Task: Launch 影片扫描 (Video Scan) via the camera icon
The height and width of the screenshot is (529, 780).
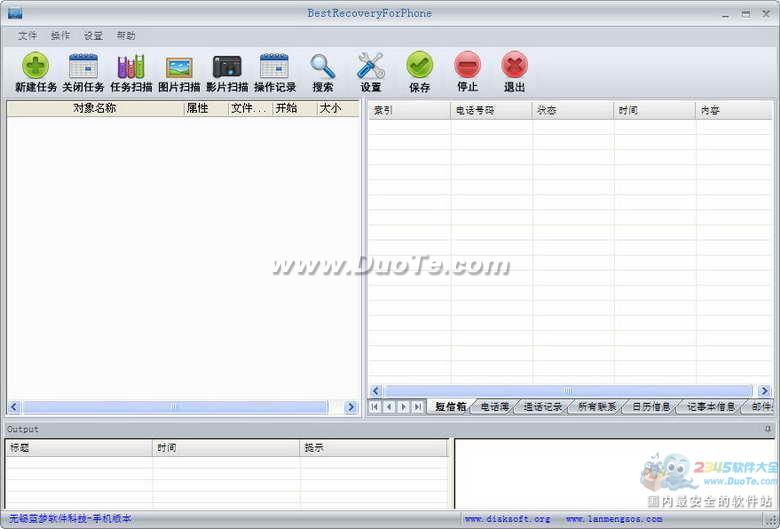Action: click(227, 67)
